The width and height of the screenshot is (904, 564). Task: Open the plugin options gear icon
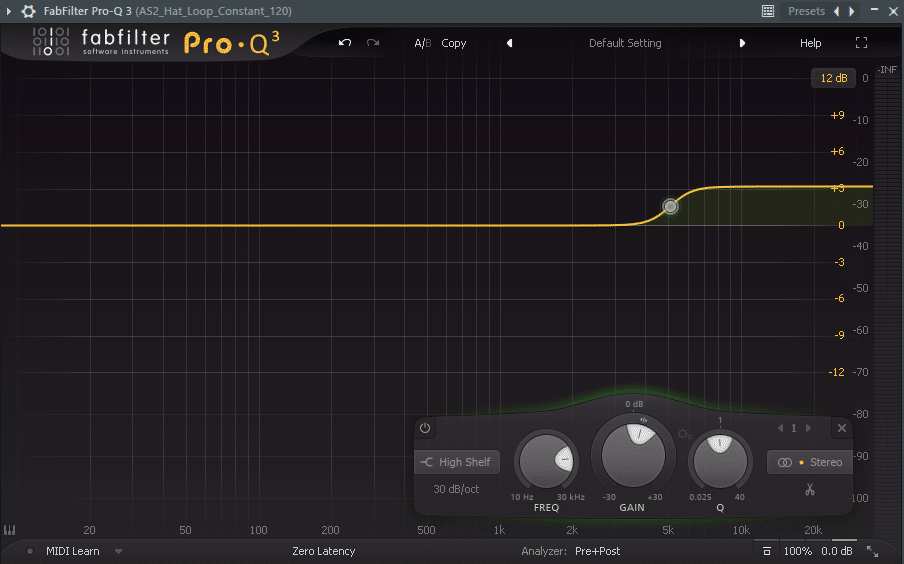point(28,11)
